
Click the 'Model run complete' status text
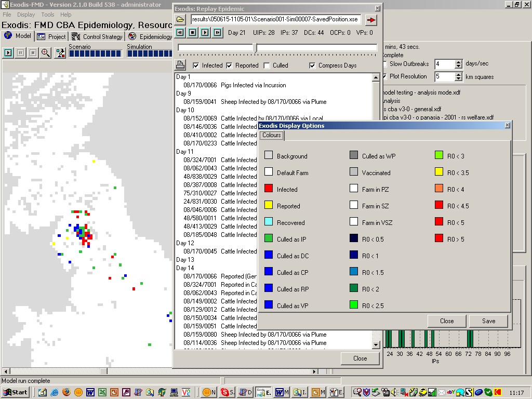click(x=26, y=381)
